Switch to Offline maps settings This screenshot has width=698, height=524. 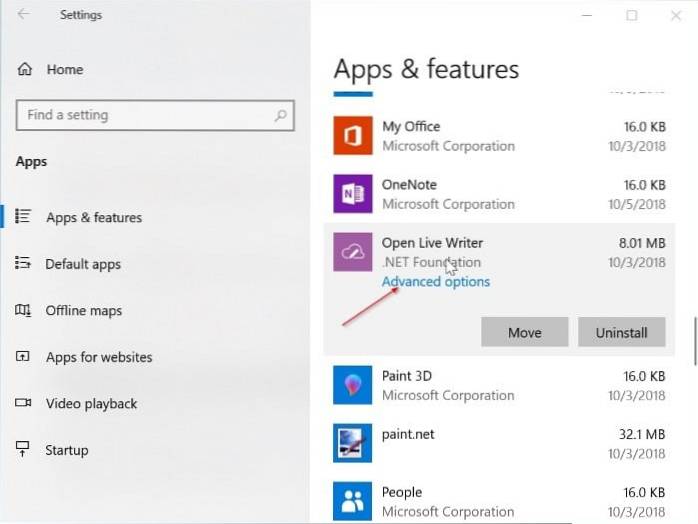point(84,311)
